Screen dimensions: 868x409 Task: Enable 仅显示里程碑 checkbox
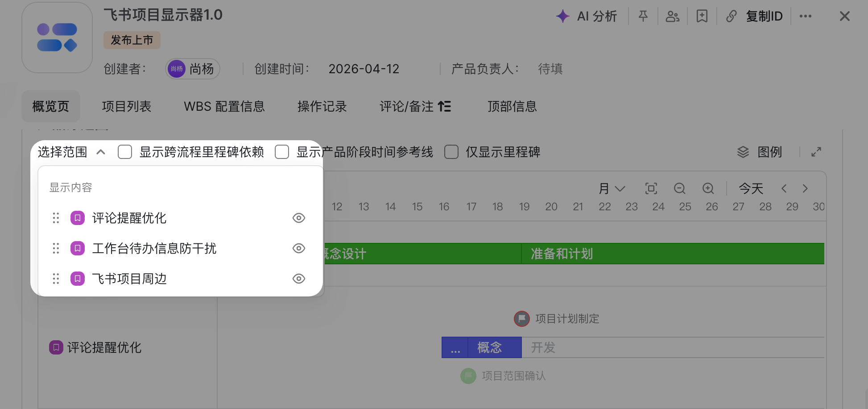click(451, 152)
